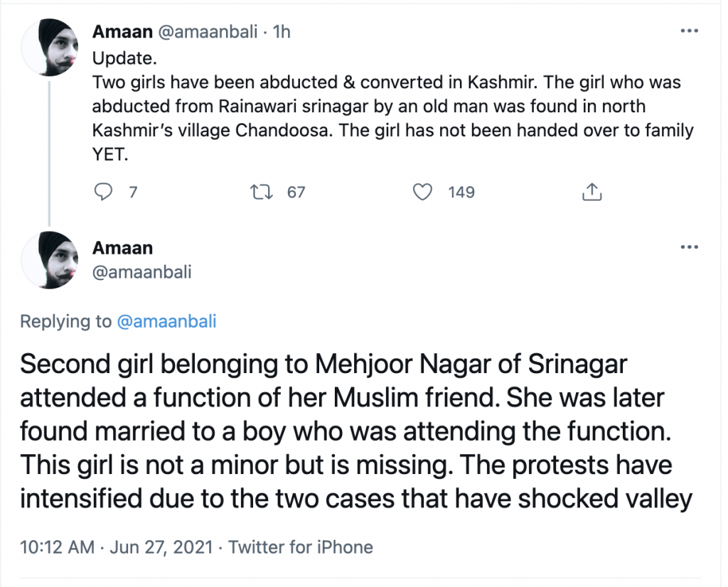The image size is (728, 587).
Task: Click the 67 retweets count
Action: coord(296,192)
